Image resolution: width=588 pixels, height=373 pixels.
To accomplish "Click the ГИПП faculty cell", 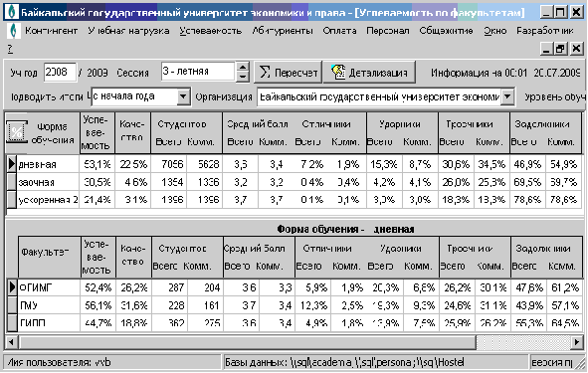I will point(49,322).
